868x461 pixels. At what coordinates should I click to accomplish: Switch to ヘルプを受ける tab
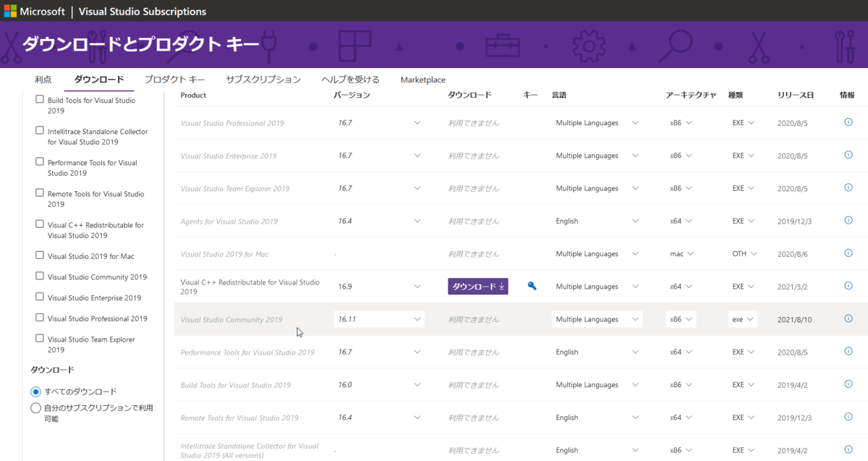tap(350, 80)
